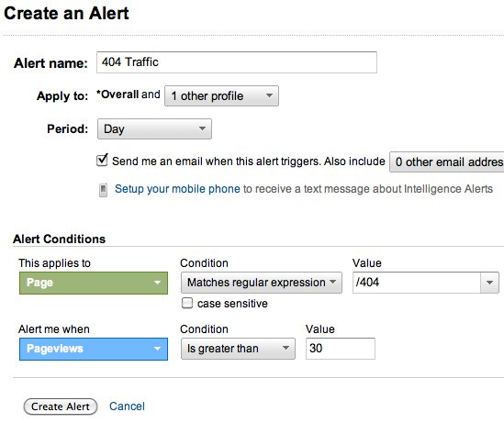Viewport: 504px width, 423px height.
Task: Uncheck the send email alert checkbox
Action: 102,160
